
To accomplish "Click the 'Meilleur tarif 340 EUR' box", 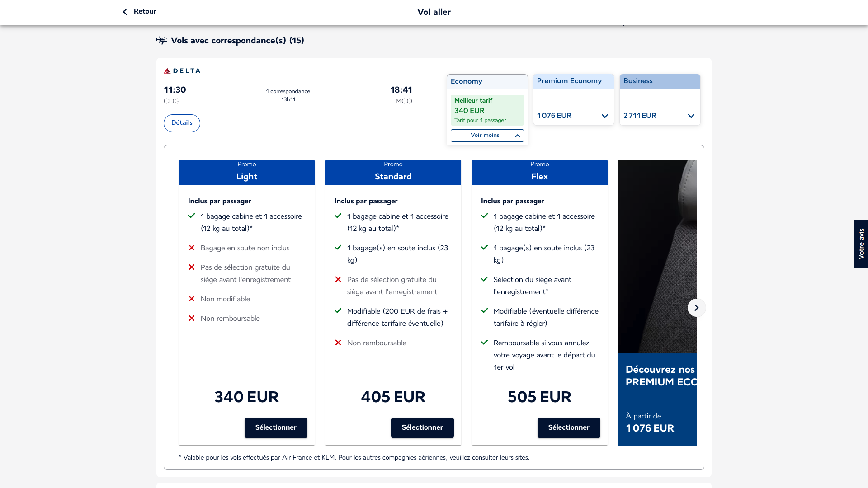I will point(487,110).
